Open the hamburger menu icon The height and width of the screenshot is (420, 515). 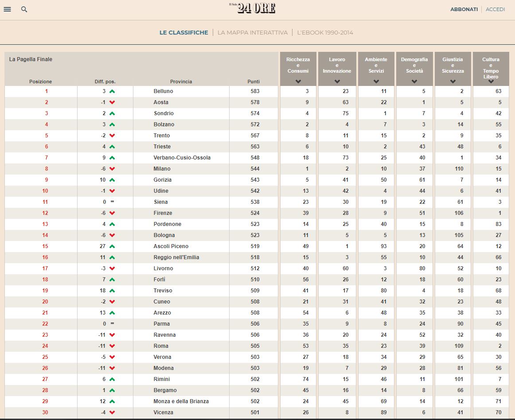(7, 9)
